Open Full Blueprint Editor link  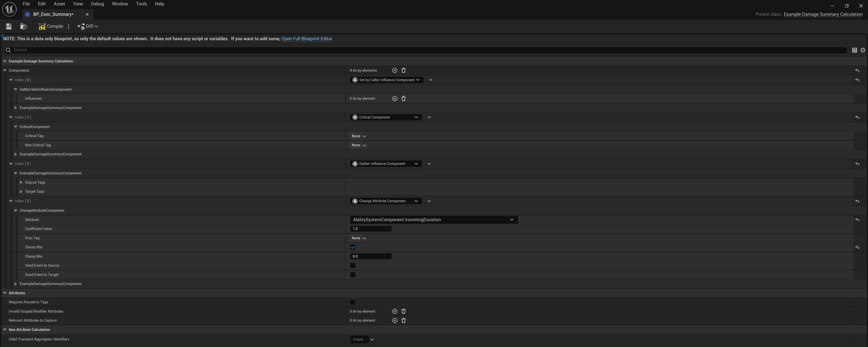tap(307, 39)
